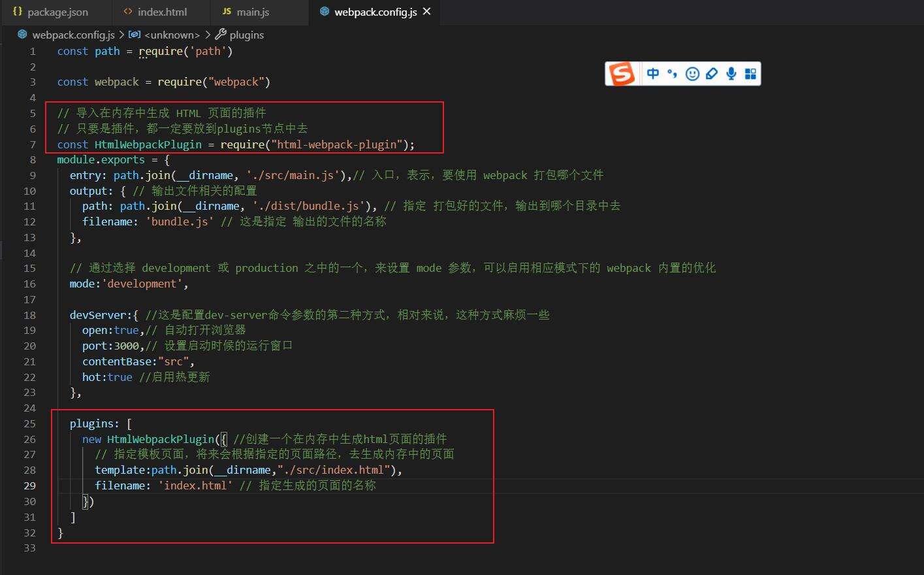Click the webpack.config.js breadcrumb label
The image size is (924, 575).
tap(73, 35)
